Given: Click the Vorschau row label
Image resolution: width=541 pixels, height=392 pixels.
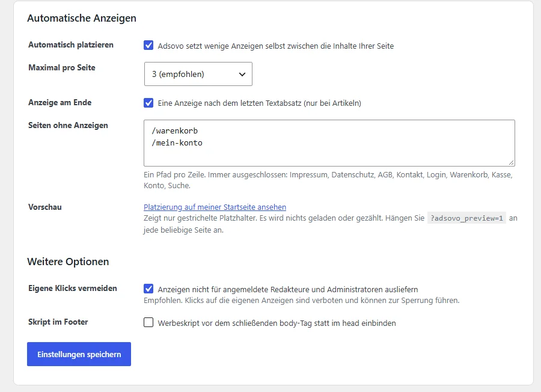Looking at the screenshot, I should [x=45, y=207].
